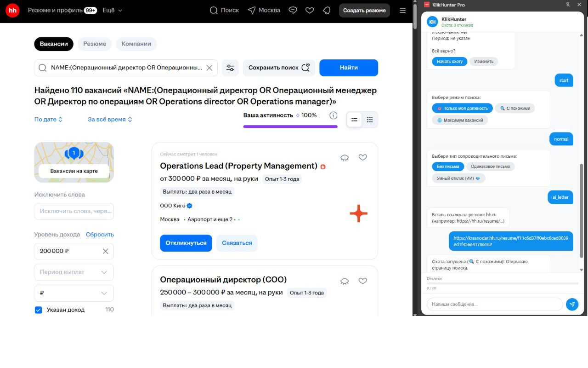
Task: Uncheck the Указан доход checkbox
Action: tap(38, 310)
